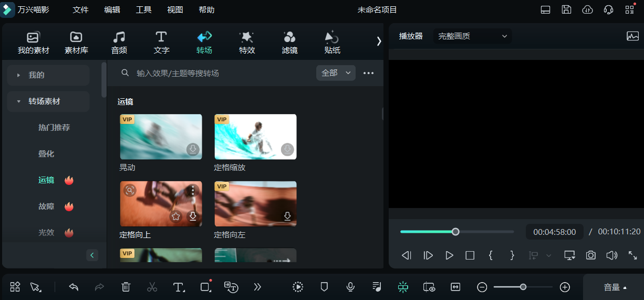Click the player progress slider
Viewport: 644px width, 300px height.
(x=457, y=232)
